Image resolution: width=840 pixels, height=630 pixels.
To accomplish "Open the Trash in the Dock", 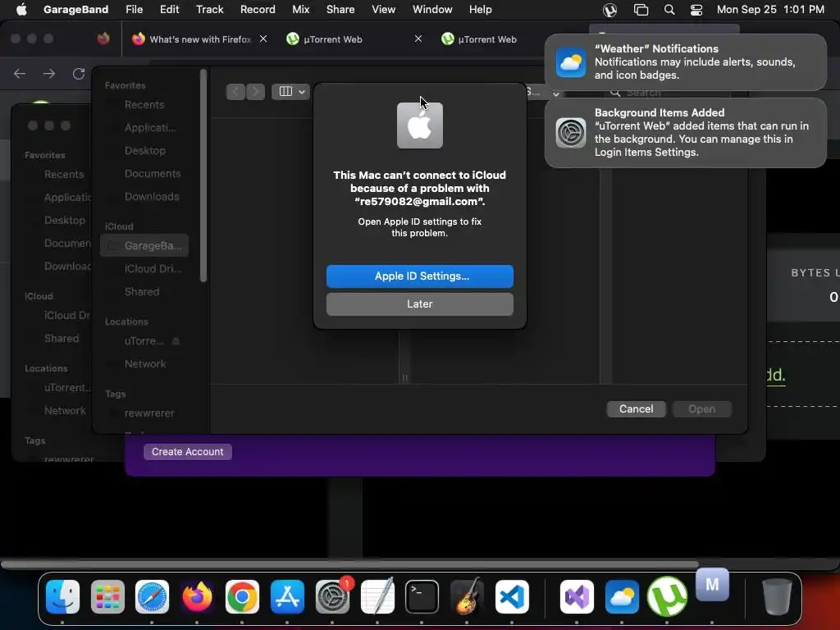I will pyautogui.click(x=777, y=596).
